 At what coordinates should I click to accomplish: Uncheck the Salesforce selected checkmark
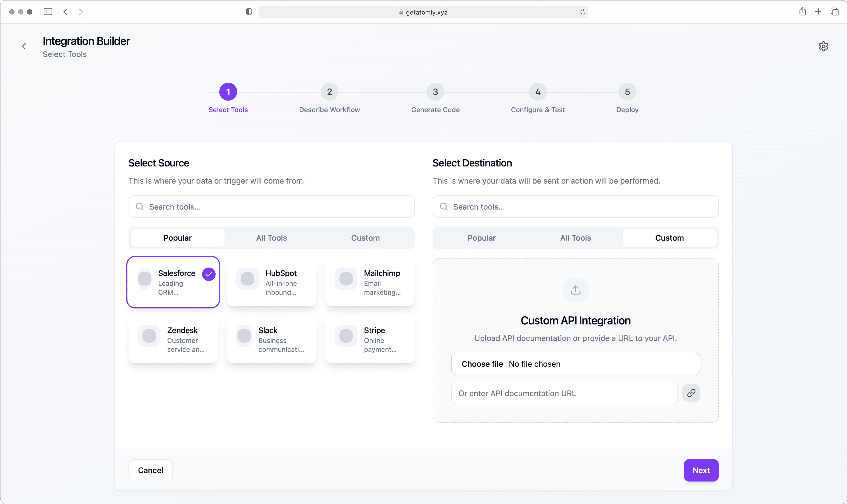tap(209, 274)
